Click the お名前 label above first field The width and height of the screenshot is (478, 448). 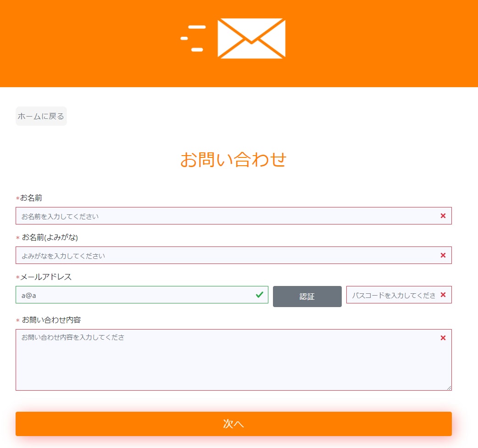tap(31, 198)
